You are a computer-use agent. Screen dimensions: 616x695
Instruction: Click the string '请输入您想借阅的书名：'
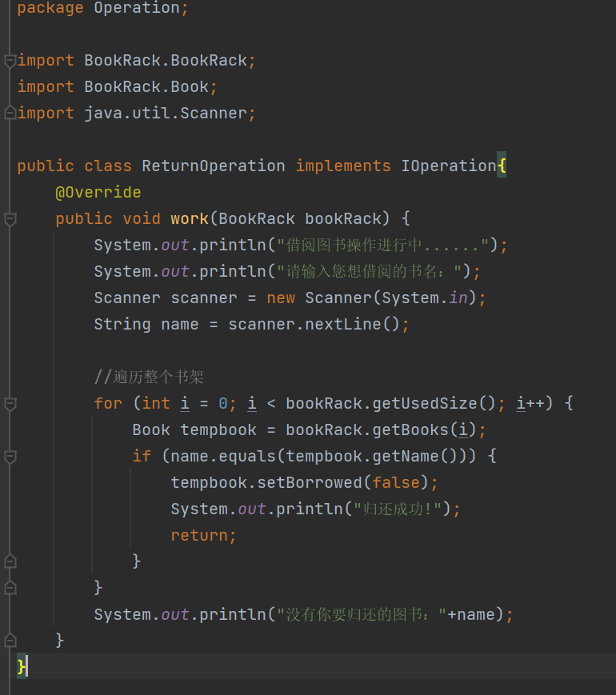tap(369, 271)
